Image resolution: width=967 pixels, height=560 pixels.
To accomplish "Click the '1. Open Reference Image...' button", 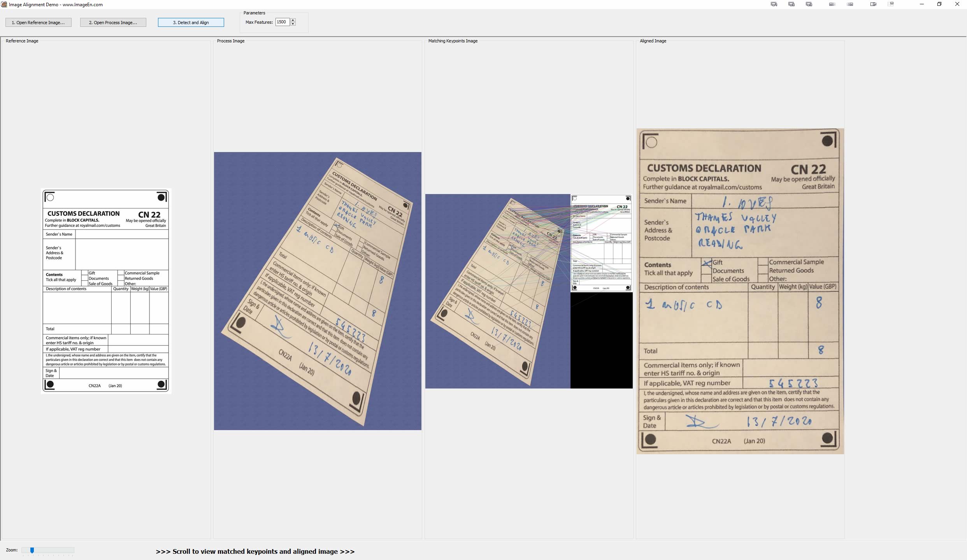I will (x=38, y=23).
